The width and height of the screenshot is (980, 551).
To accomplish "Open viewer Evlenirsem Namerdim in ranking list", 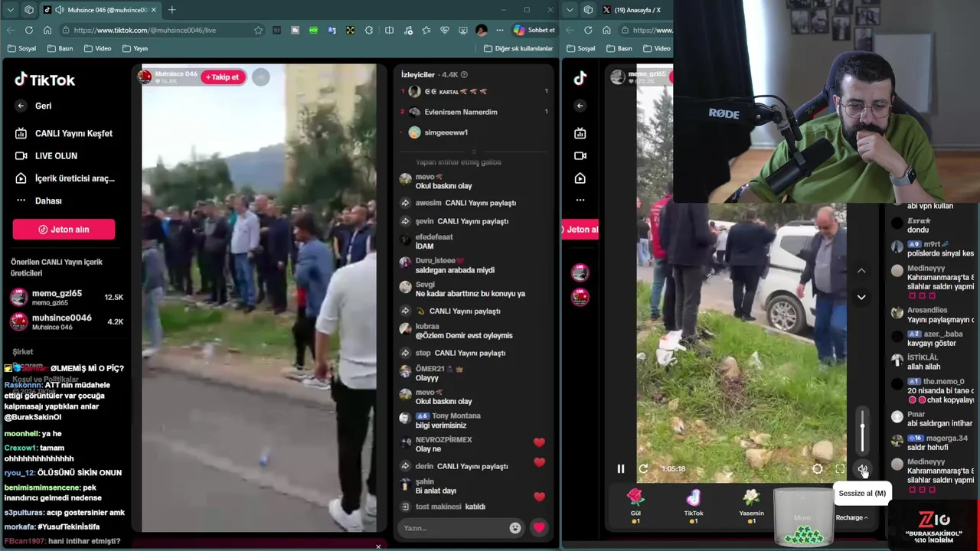I will [x=461, y=112].
